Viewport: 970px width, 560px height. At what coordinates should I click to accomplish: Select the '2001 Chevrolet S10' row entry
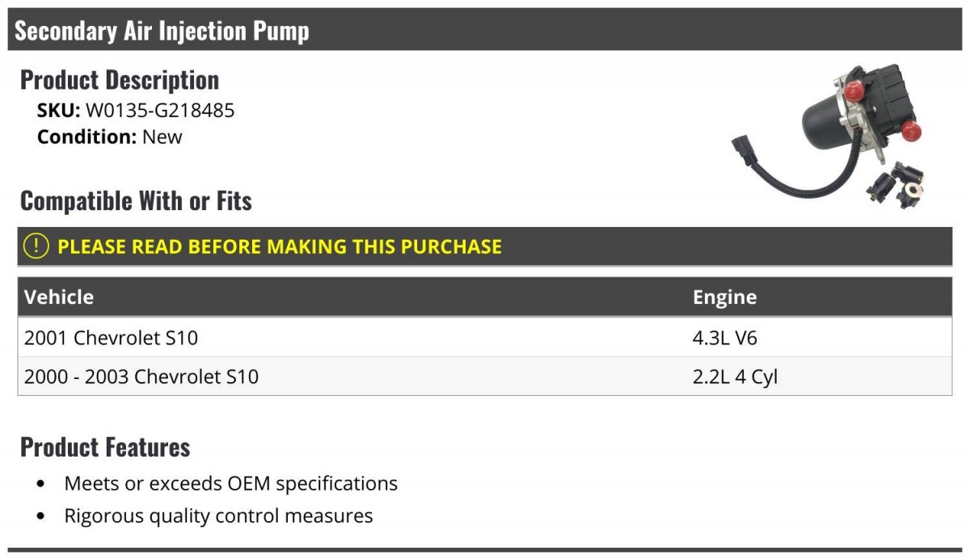(111, 338)
